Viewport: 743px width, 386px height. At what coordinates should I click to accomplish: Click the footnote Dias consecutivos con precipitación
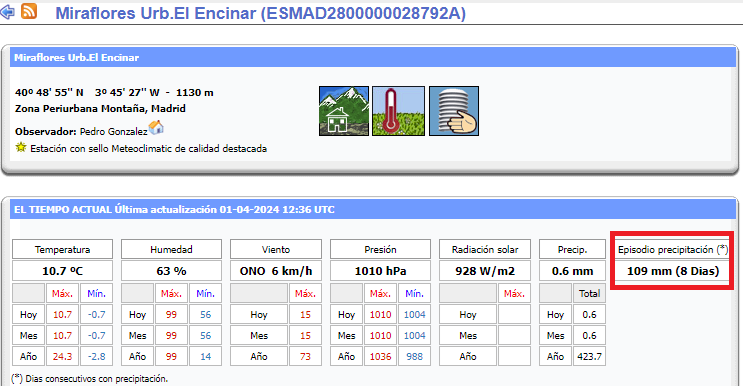click(x=90, y=378)
